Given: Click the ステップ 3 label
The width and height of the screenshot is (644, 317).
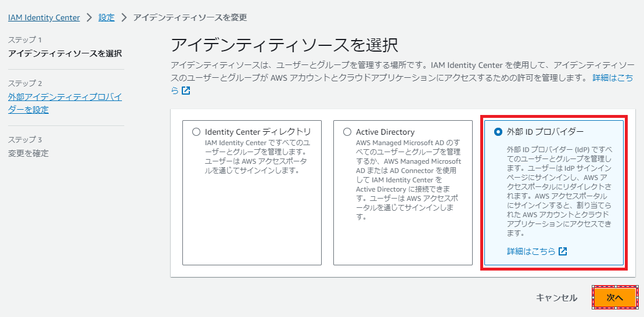Looking at the screenshot, I should 25,139.
